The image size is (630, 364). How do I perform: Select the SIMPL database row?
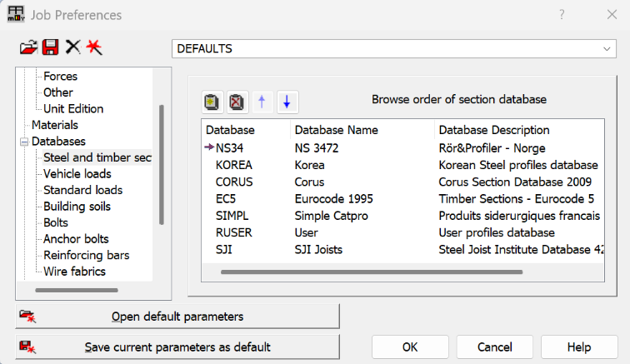coord(403,216)
